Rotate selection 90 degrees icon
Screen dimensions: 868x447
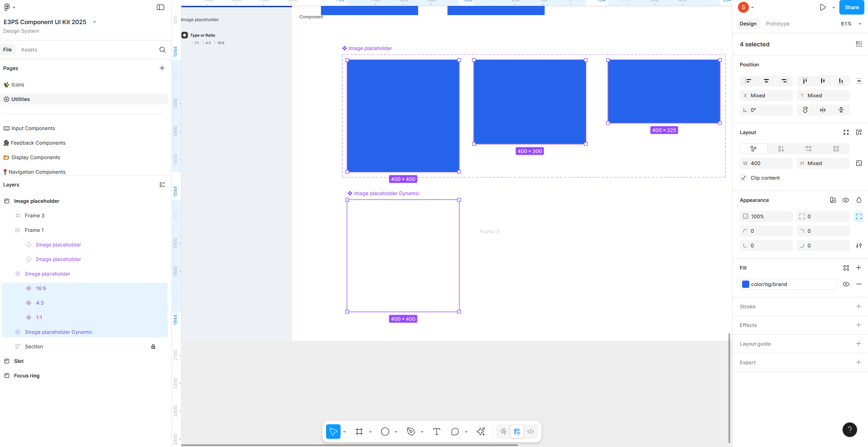pyautogui.click(x=805, y=110)
